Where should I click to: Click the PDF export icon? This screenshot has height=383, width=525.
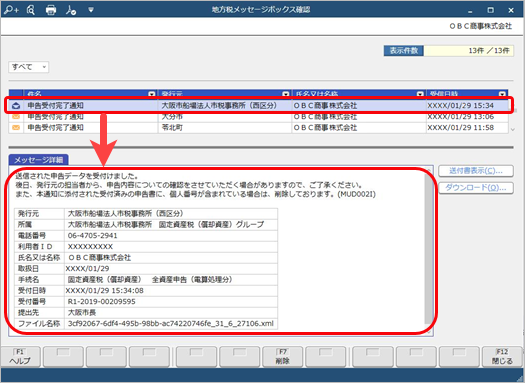[x=71, y=10]
